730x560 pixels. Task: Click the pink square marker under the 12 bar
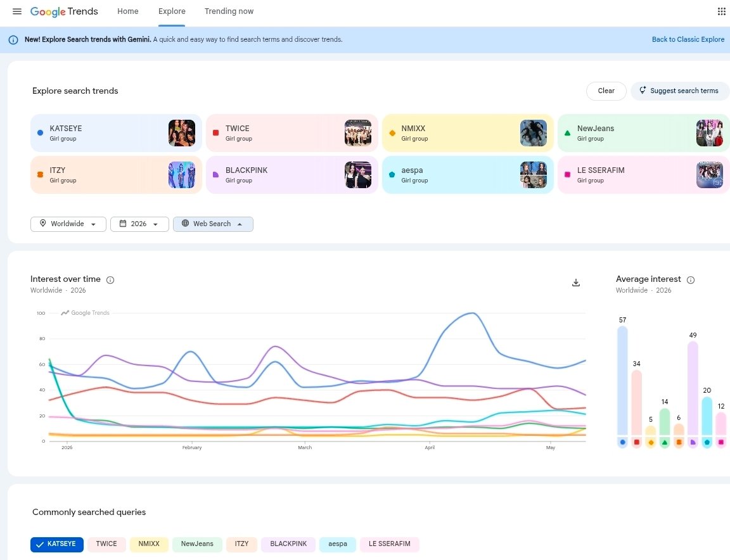pyautogui.click(x=720, y=442)
